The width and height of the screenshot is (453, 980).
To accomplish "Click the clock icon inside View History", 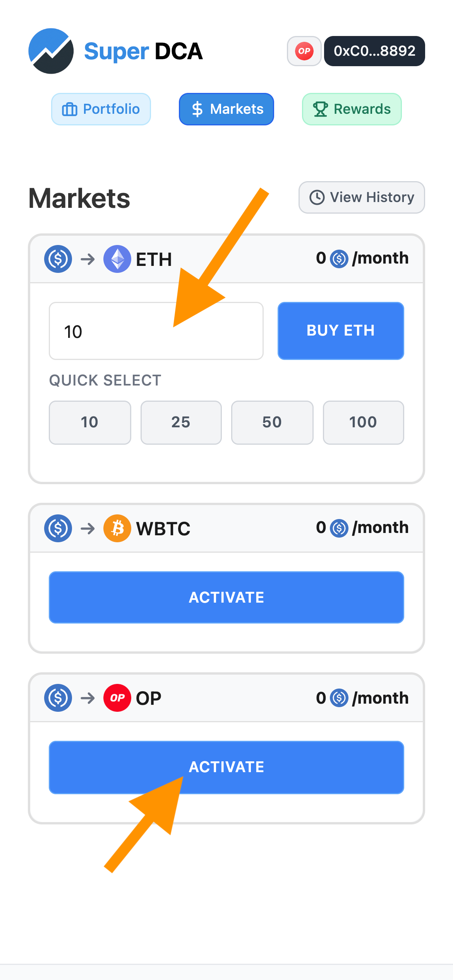I will coord(316,197).
